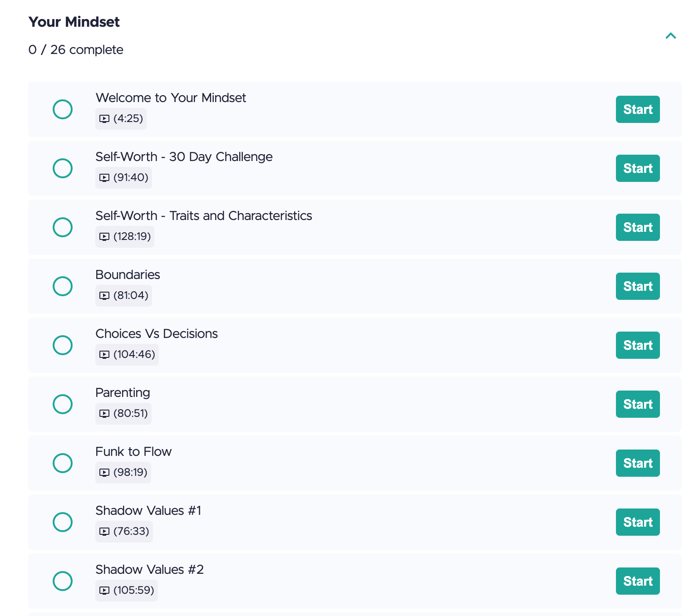699x616 pixels.
Task: Click video icon under Shadow Values #1
Action: (x=104, y=532)
